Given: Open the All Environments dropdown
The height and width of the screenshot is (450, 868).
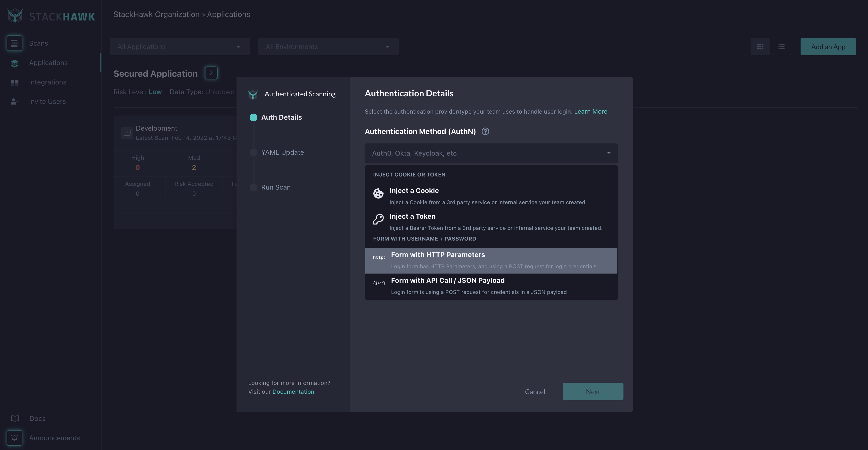Looking at the screenshot, I should point(328,47).
